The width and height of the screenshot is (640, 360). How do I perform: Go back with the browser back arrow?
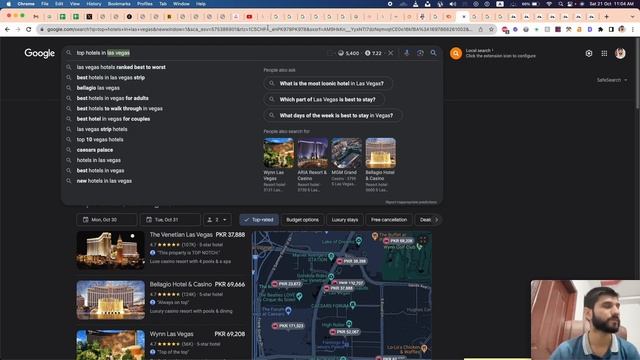7,29
